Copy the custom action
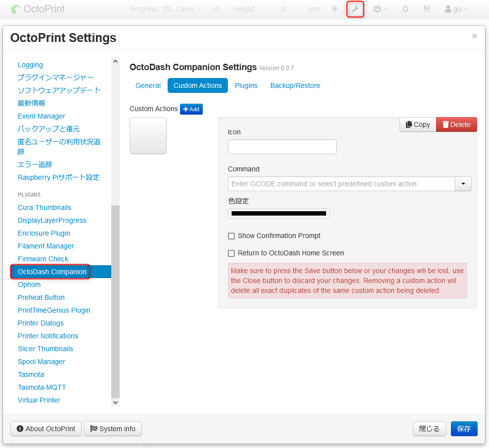489x448 pixels. pos(418,124)
